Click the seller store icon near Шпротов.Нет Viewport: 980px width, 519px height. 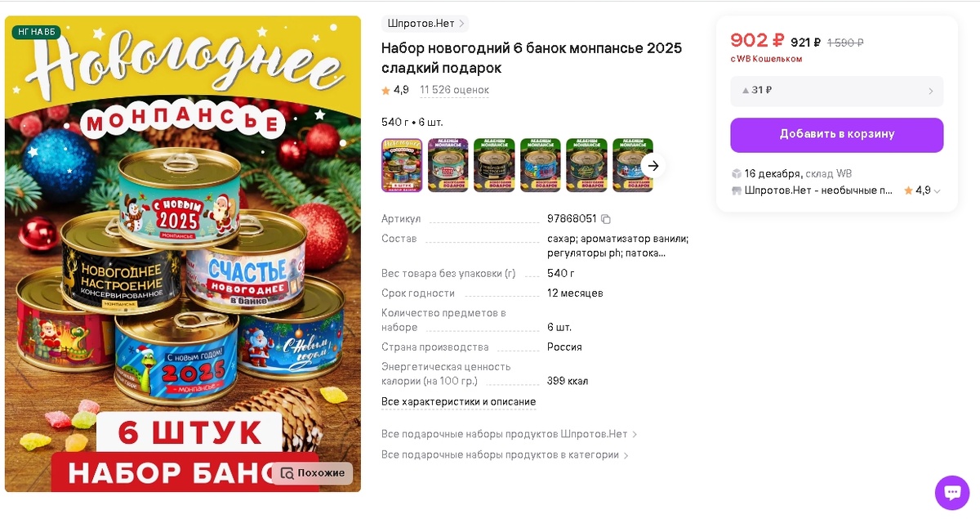coord(737,190)
